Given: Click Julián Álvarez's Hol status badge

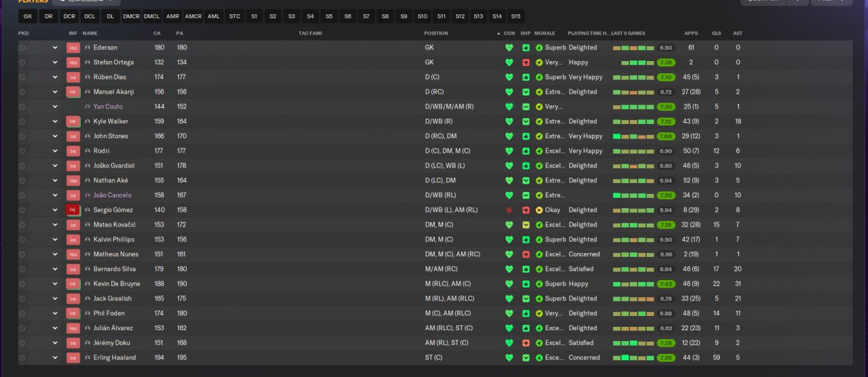Looking at the screenshot, I should 73,328.
